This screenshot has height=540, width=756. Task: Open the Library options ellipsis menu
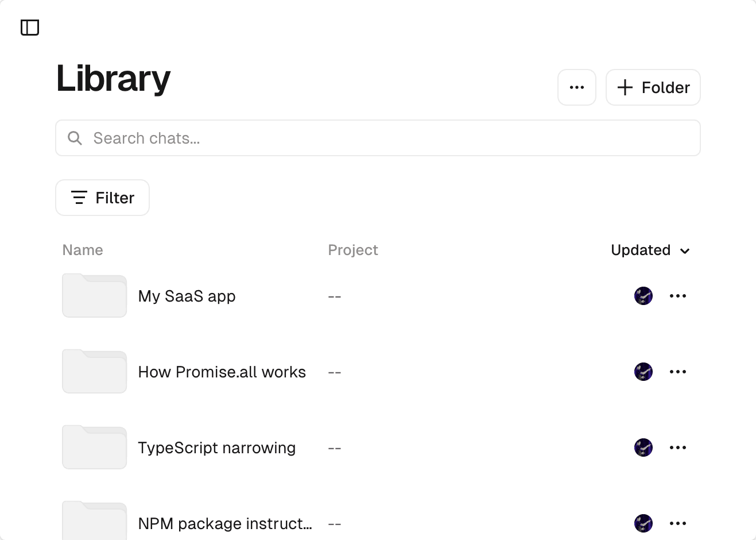click(x=577, y=87)
